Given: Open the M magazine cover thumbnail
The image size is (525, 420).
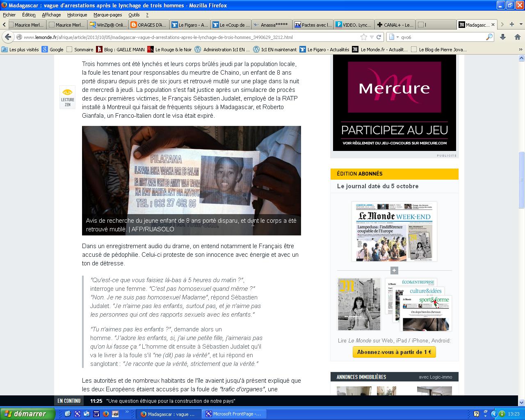Looking at the screenshot, I should coord(359,304).
